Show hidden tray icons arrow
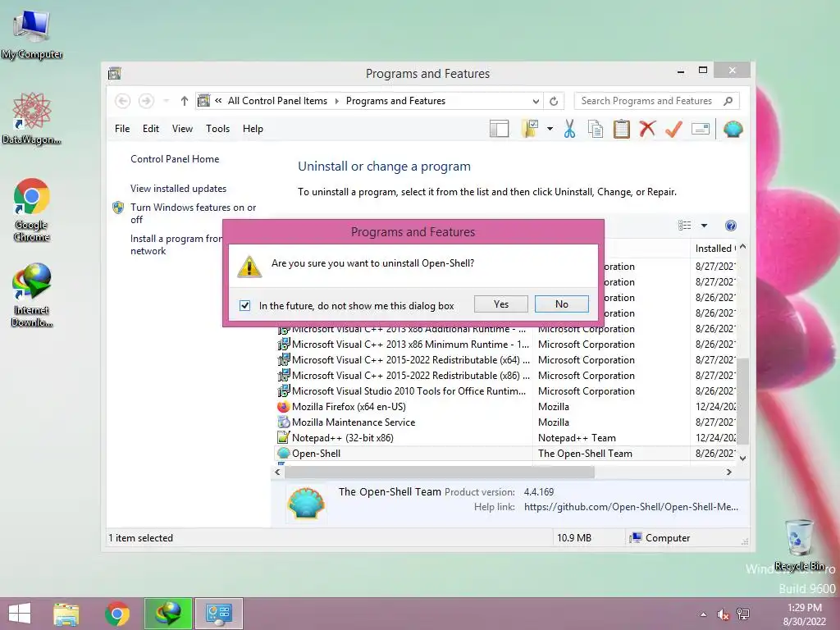Viewport: 840px width, 630px height. click(x=703, y=614)
